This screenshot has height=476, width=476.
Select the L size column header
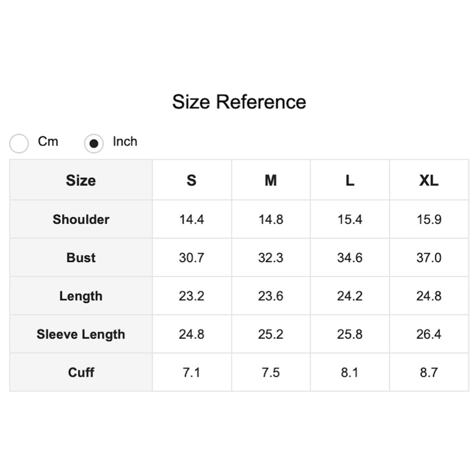pos(350,180)
